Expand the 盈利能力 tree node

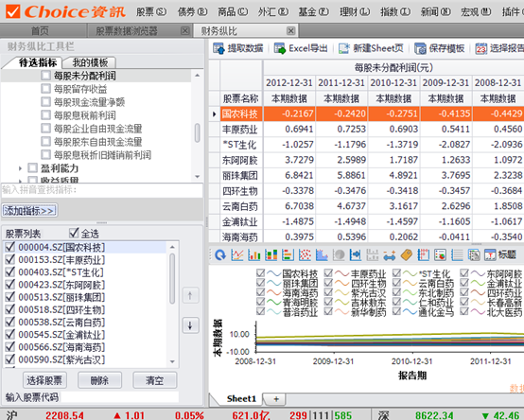point(20,168)
